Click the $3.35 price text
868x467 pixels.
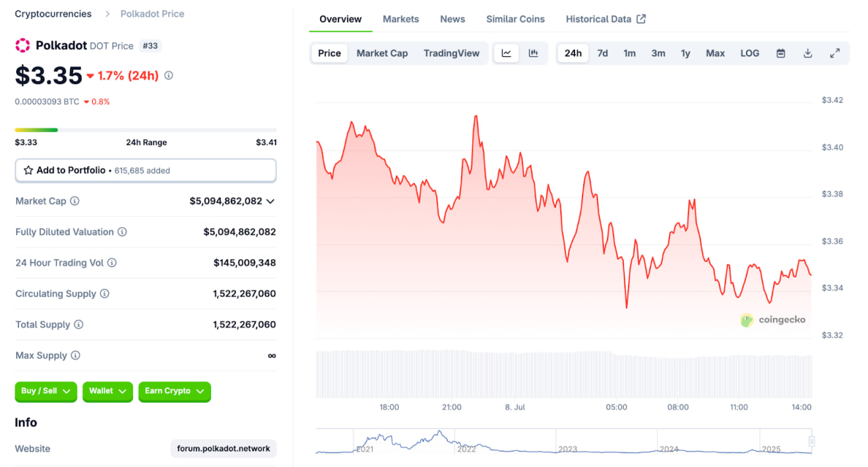coord(49,75)
